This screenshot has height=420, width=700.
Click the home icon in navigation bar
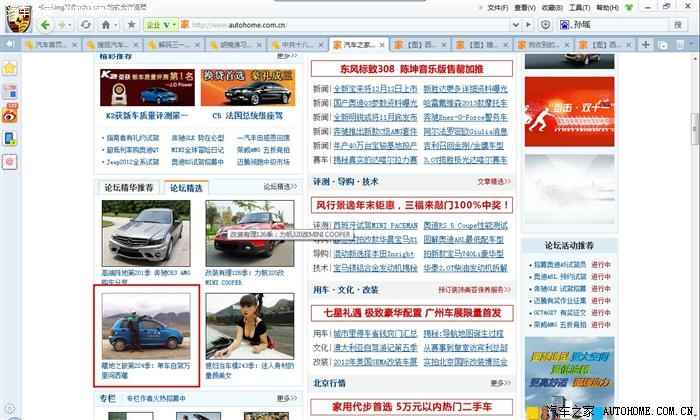pos(105,24)
